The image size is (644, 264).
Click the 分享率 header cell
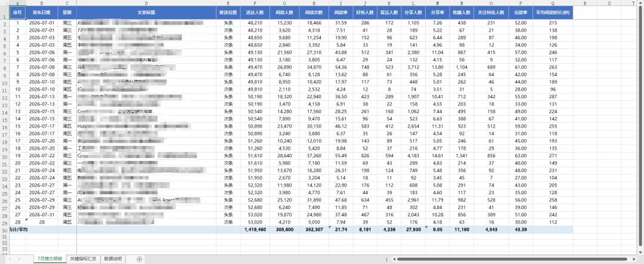[437, 13]
